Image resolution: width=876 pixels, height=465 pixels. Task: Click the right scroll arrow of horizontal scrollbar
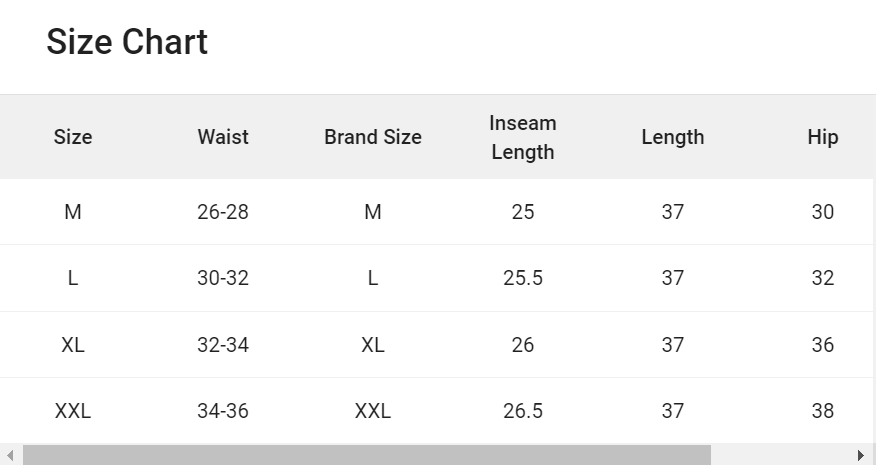pos(862,456)
